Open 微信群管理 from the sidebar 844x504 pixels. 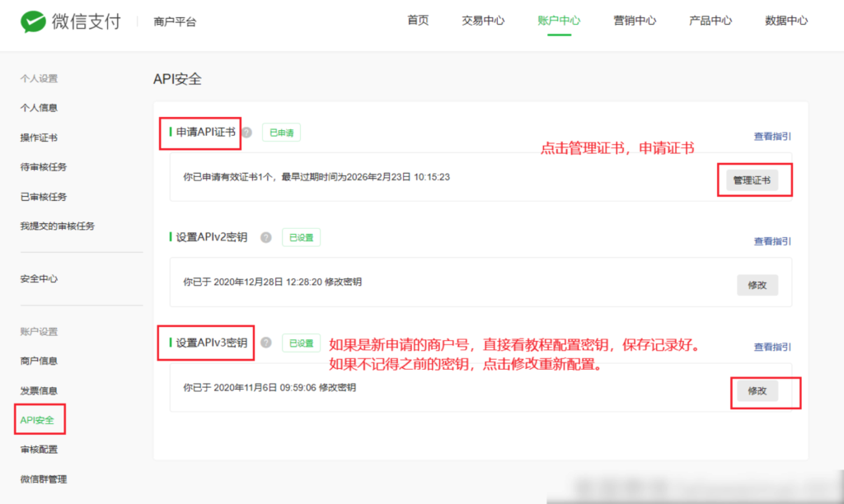coord(42,478)
